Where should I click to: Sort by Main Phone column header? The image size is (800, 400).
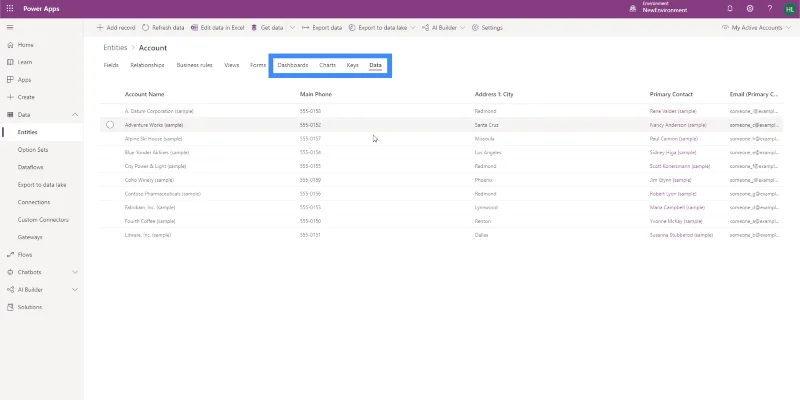pyautogui.click(x=316, y=94)
